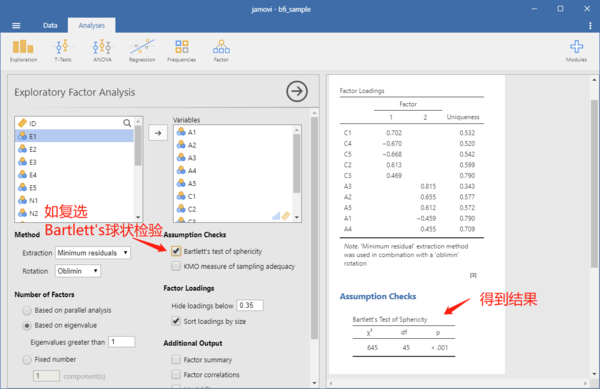Screen dimensions: 600x389
Task: Select A4 in the Variables box
Action: coord(233,171)
